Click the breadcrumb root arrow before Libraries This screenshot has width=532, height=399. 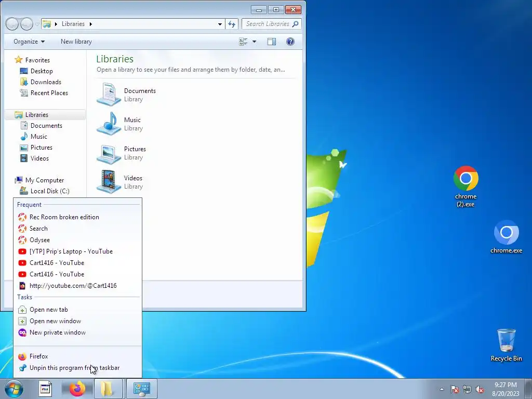(56, 24)
